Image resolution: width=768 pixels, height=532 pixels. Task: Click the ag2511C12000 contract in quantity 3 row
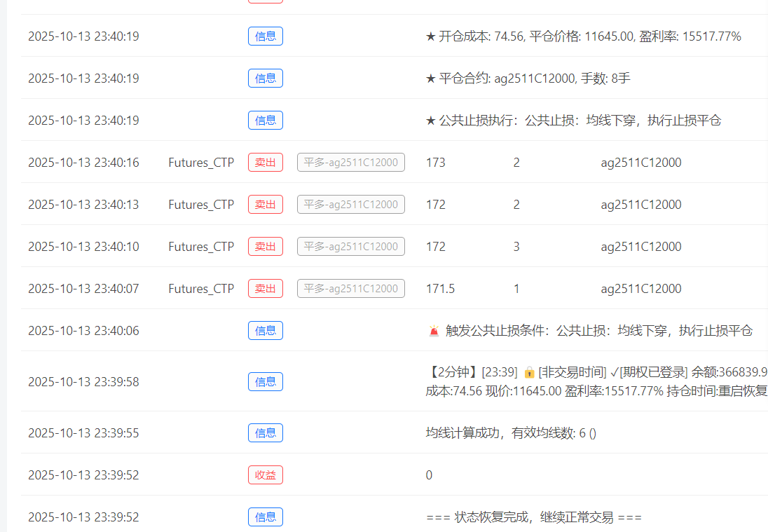point(640,247)
